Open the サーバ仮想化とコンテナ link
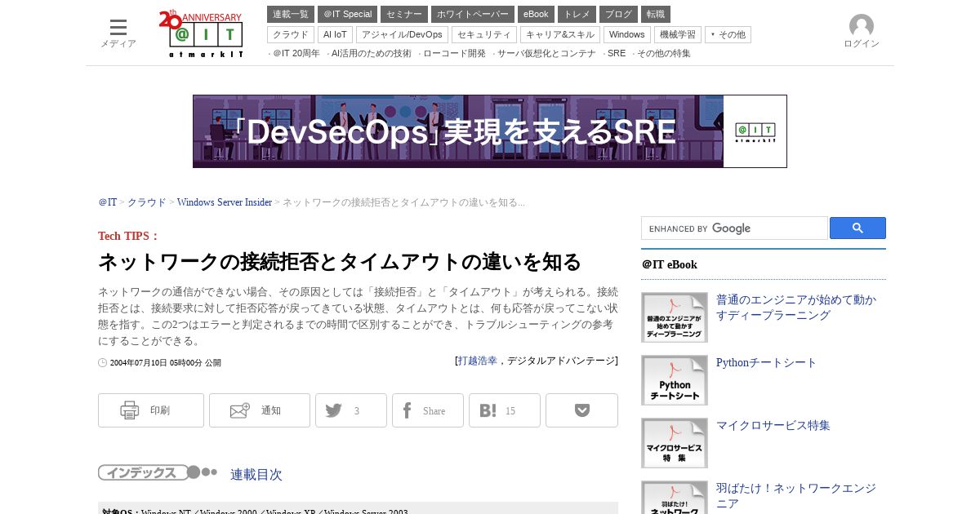980x514 pixels. coord(546,54)
